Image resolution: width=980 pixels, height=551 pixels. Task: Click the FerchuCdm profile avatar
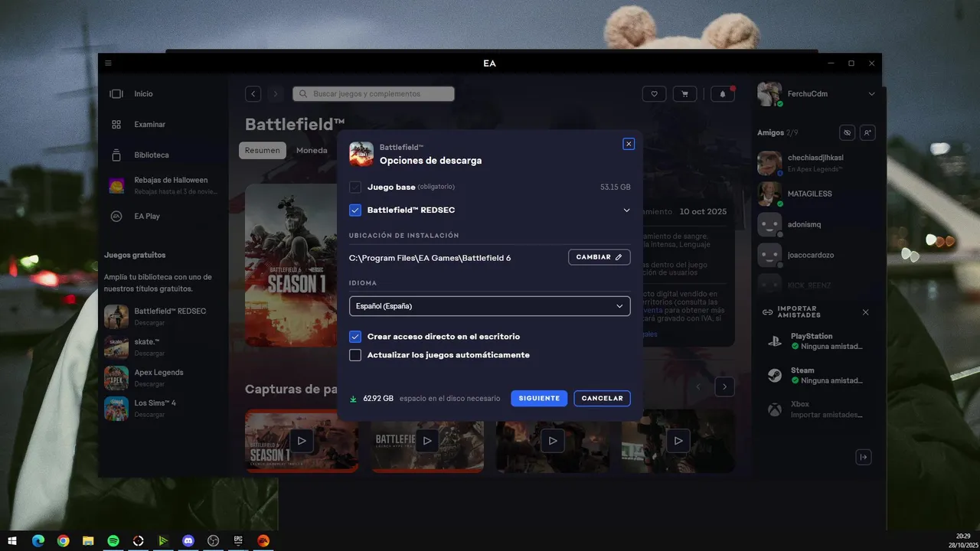click(769, 94)
